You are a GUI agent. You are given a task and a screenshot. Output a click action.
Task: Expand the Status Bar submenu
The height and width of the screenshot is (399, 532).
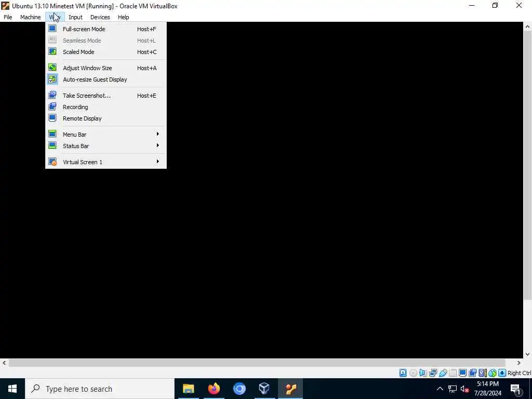tap(106, 146)
